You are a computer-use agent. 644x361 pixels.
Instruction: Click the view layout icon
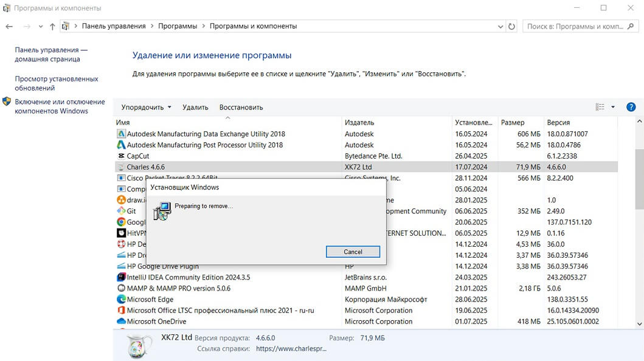pos(600,107)
